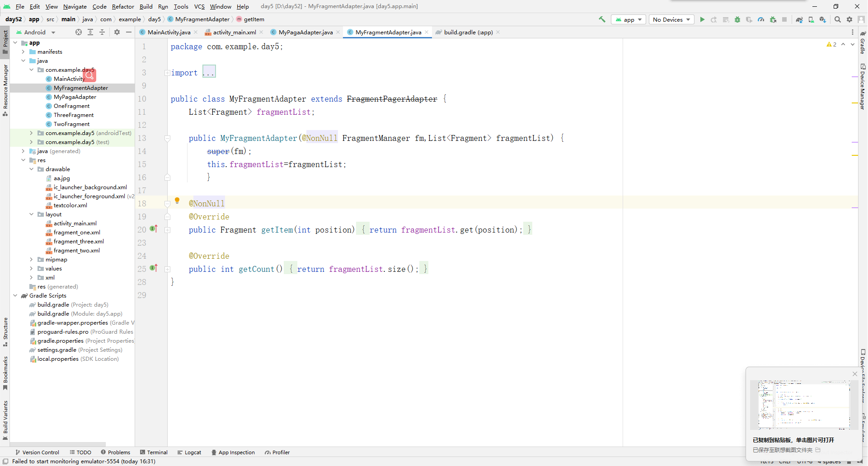The width and height of the screenshot is (868, 466).
Task: Click the override gutter icon on line 20
Action: [x=154, y=229]
